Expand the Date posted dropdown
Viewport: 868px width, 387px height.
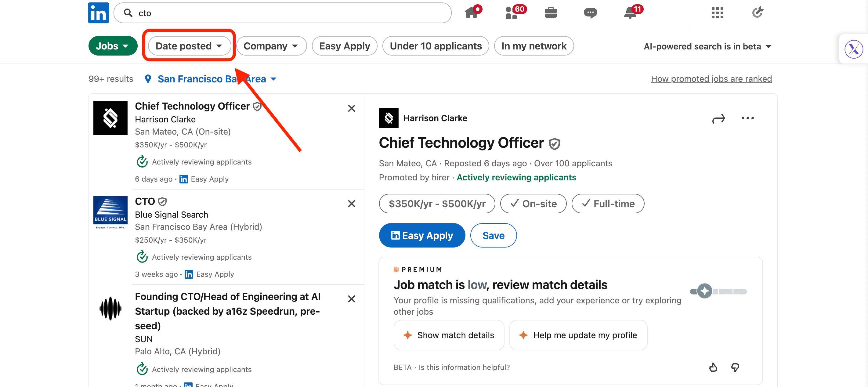point(189,46)
